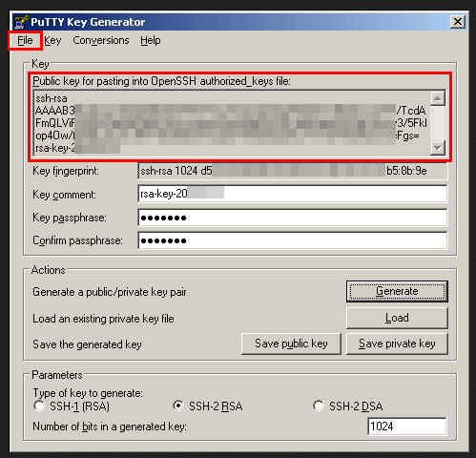This screenshot has height=458, width=476.
Task: Open the File menu
Action: (x=25, y=40)
